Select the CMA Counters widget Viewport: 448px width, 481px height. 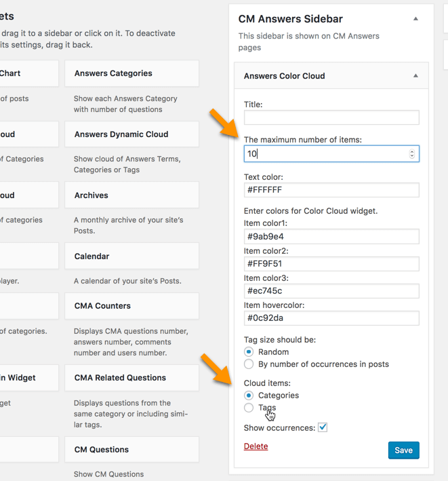[x=131, y=306]
